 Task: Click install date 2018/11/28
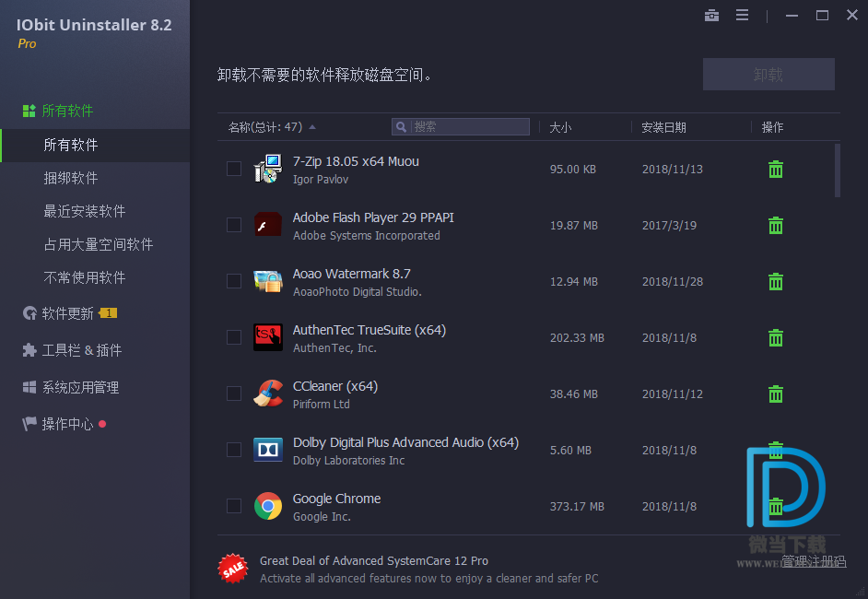(x=673, y=282)
